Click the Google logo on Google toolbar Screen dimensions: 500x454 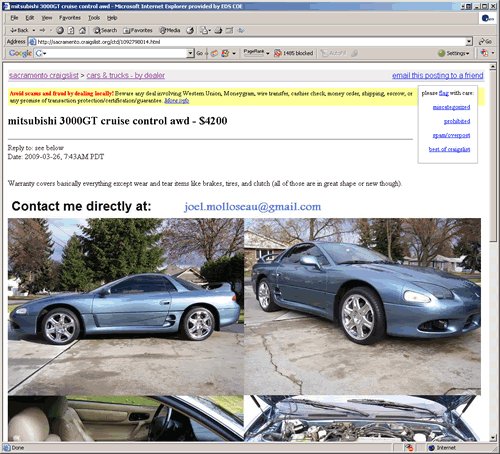pos(20,53)
